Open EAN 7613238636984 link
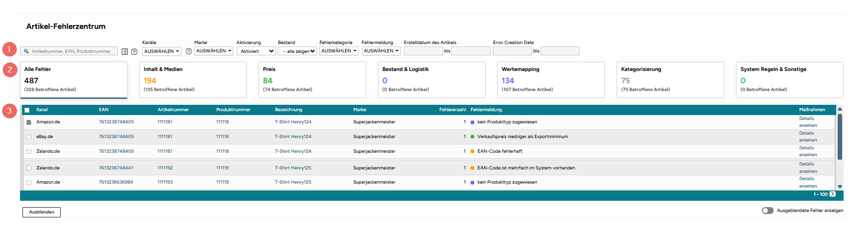 coord(116,182)
